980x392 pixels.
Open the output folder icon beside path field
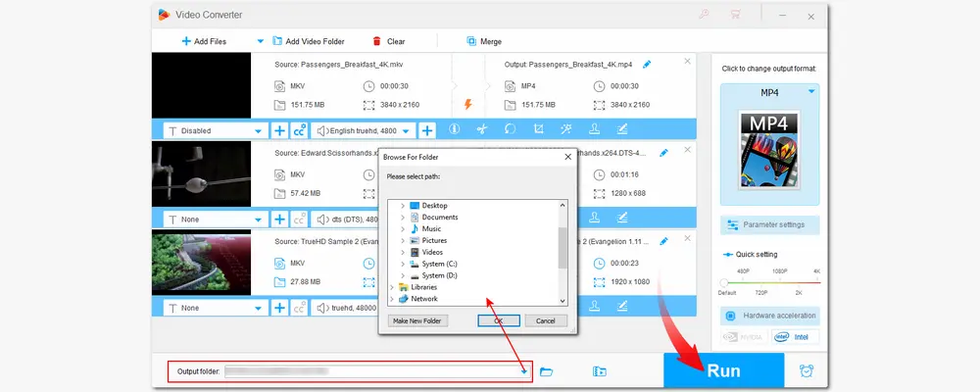tap(547, 371)
